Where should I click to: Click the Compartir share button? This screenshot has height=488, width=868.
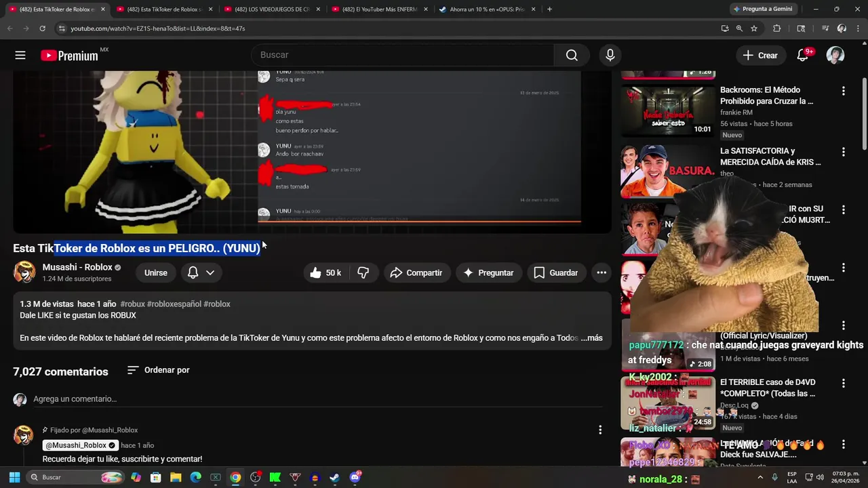click(x=417, y=272)
